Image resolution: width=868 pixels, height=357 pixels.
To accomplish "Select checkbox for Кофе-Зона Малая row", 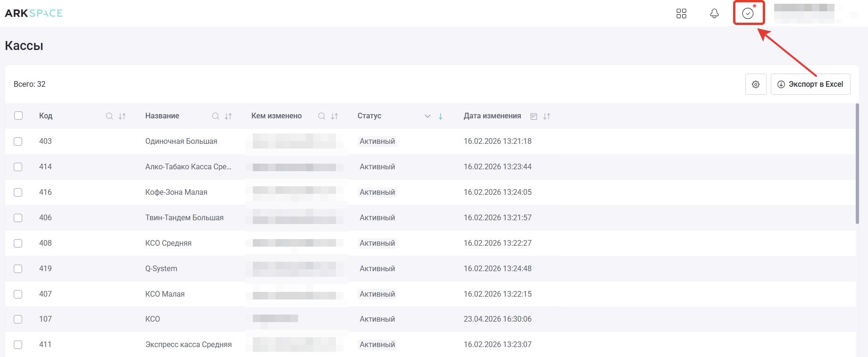I will pos(18,192).
